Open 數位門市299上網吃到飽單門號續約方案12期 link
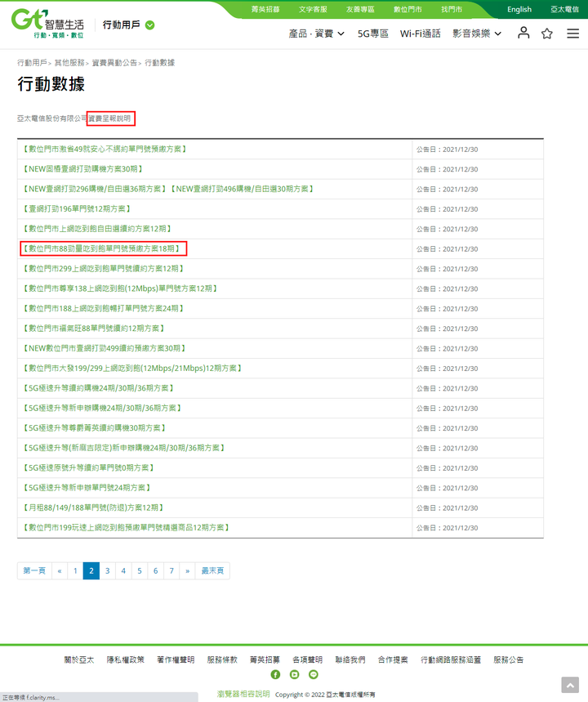The image size is (588, 702). [x=104, y=269]
